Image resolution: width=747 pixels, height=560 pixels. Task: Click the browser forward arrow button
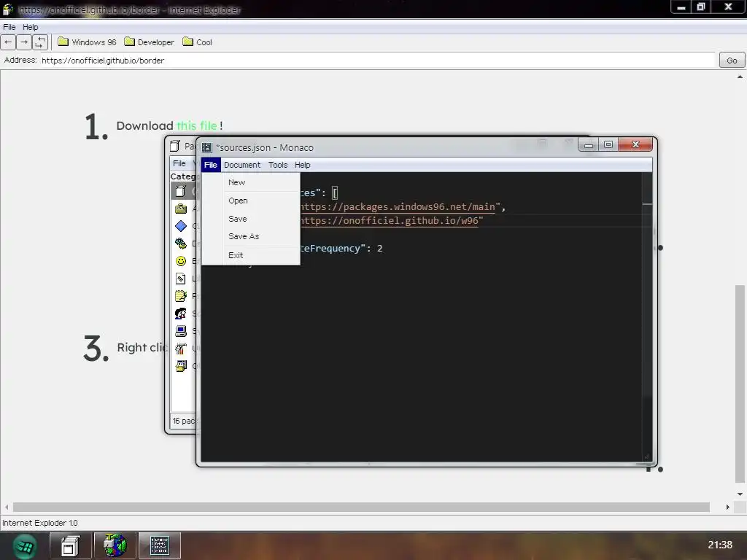point(24,42)
